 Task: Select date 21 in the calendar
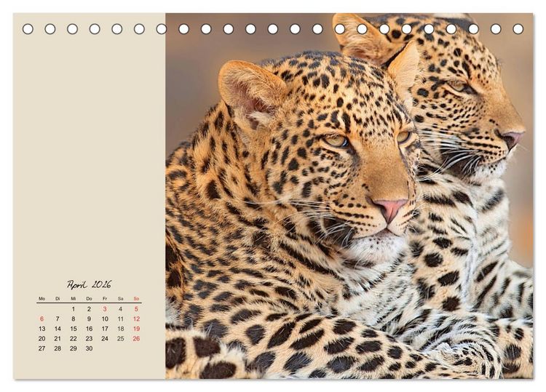(58, 338)
